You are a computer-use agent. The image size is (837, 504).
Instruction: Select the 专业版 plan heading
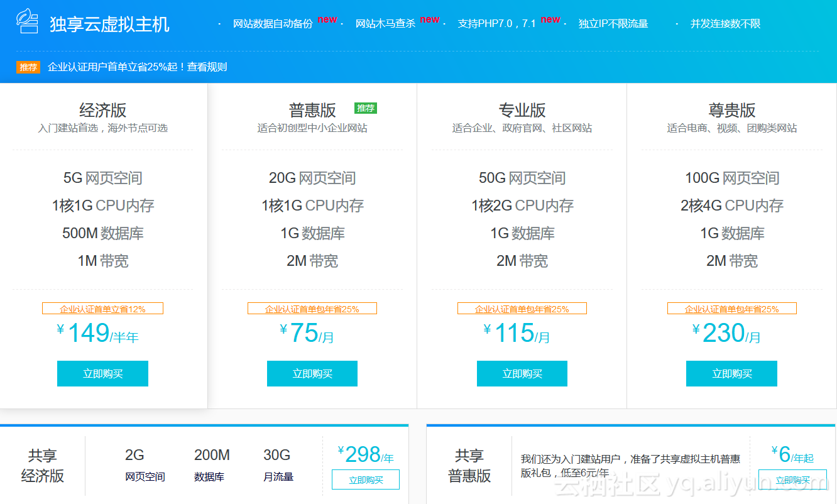click(x=522, y=110)
